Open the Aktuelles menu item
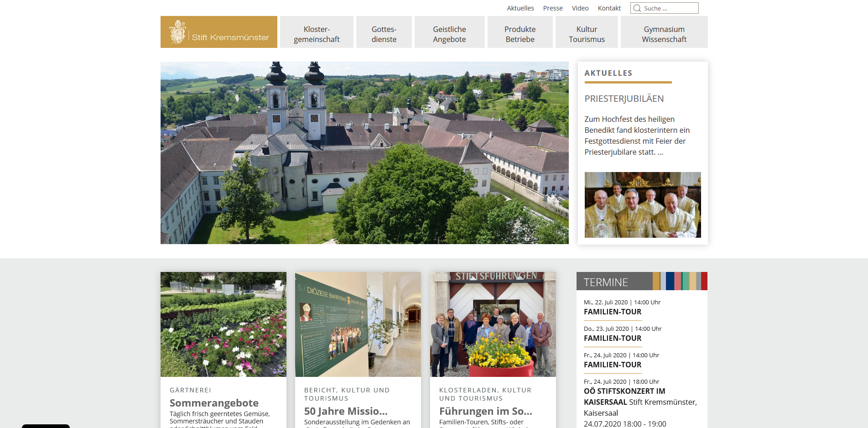 tap(520, 8)
